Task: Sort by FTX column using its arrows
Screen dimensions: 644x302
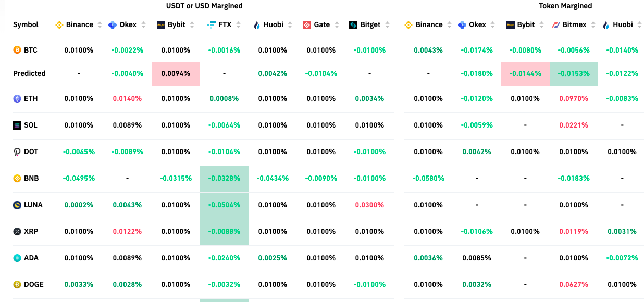Action: pos(238,24)
